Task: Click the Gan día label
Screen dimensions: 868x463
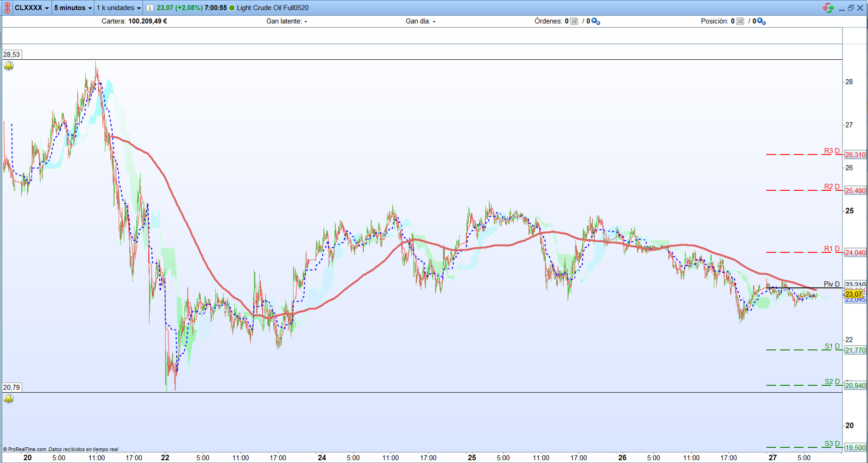Action: coord(418,21)
